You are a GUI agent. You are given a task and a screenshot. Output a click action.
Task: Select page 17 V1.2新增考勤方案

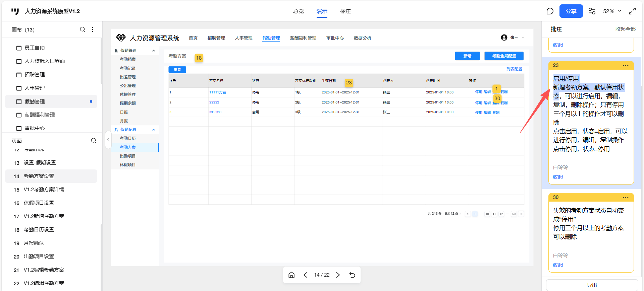coord(44,216)
